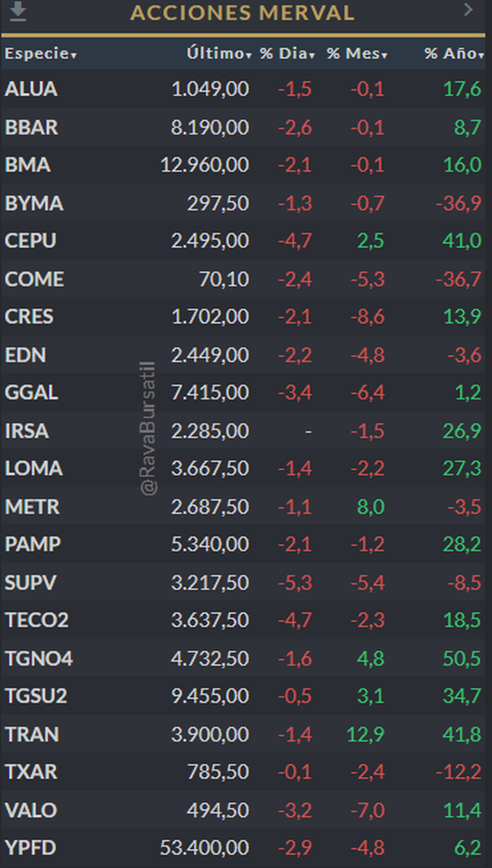492x868 pixels.
Task: Select the CEPU ticker
Action: (x=30, y=240)
